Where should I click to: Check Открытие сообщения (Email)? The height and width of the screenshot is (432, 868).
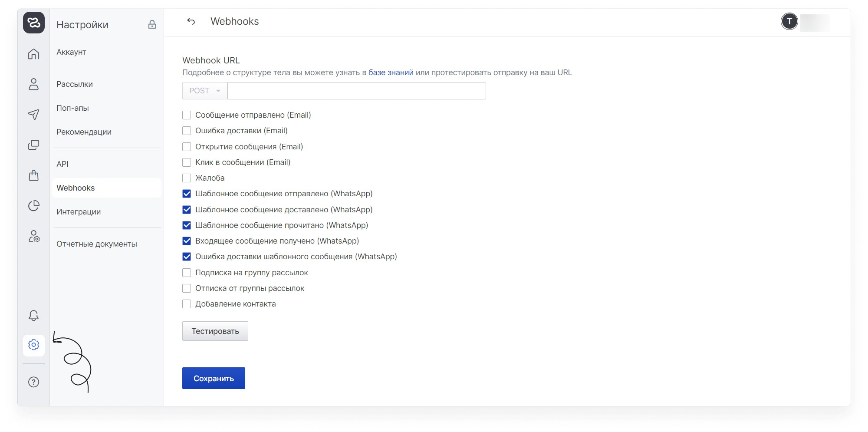point(187,147)
